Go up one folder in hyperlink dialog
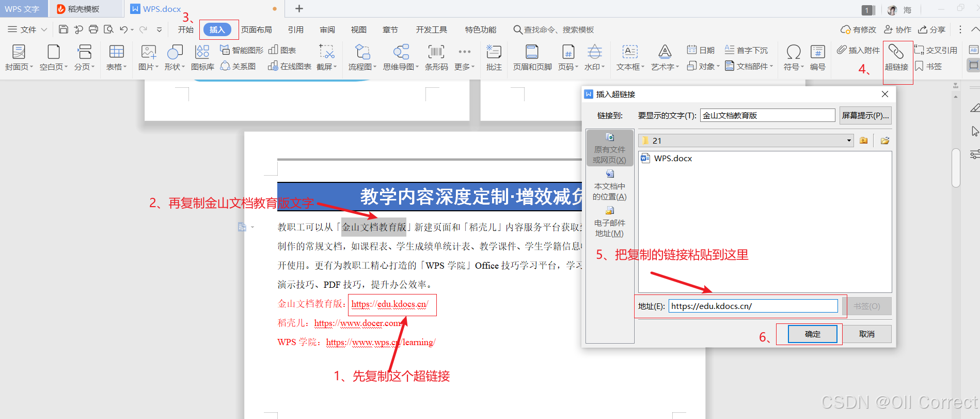Image resolution: width=980 pixels, height=419 pixels. [863, 141]
